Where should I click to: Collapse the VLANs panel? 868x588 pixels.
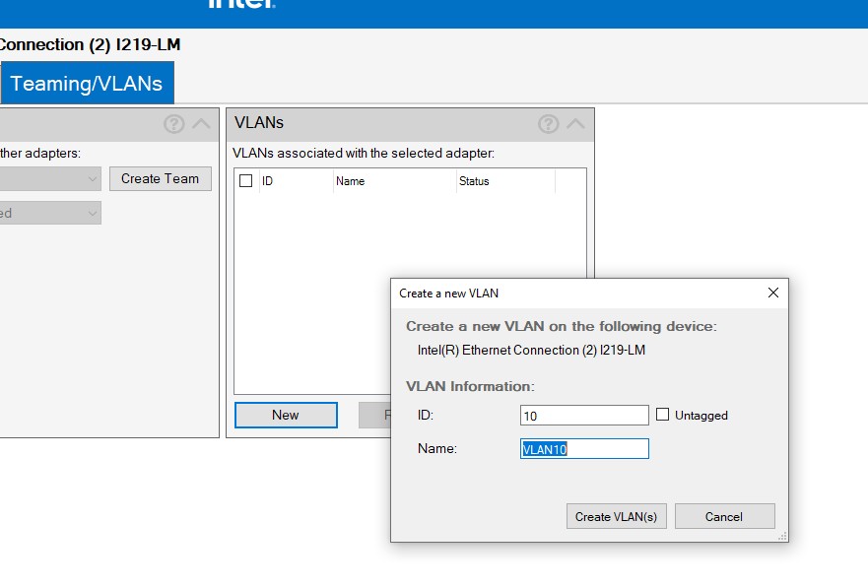[575, 124]
